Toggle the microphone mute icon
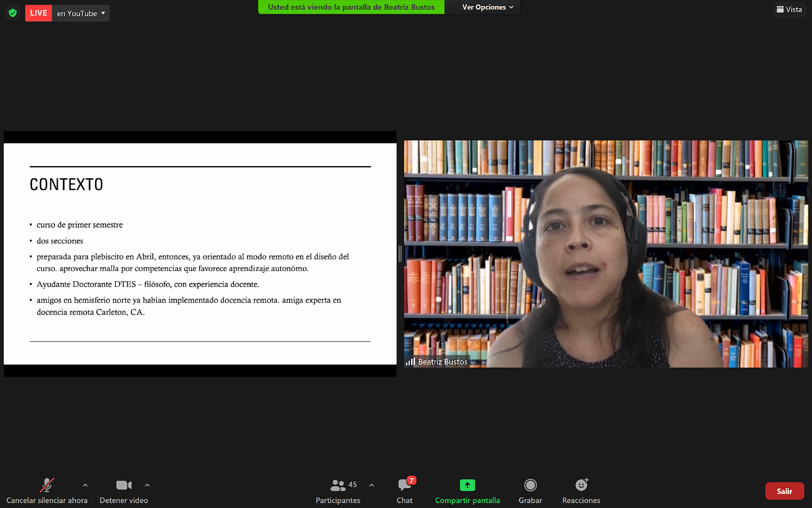Screen dimensions: 812x508 click(47, 486)
